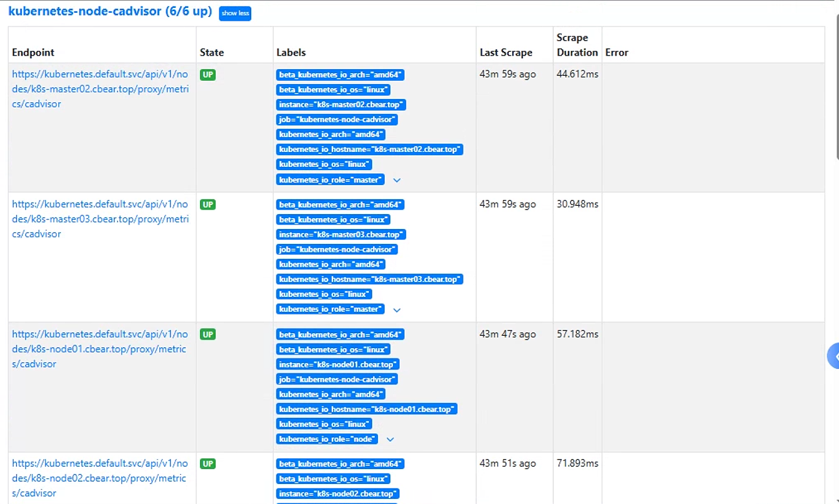
Task: Click the 30.948ms scrape duration value
Action: [x=577, y=204]
